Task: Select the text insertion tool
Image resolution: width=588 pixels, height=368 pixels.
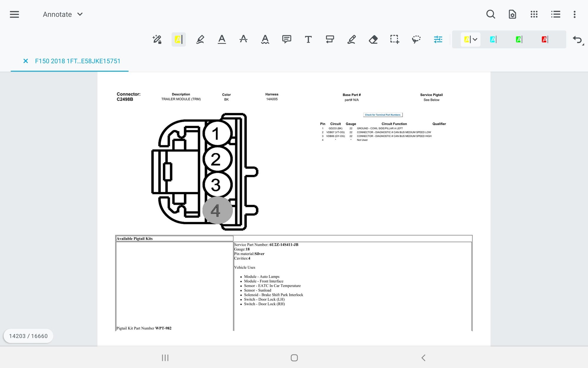Action: tap(308, 39)
